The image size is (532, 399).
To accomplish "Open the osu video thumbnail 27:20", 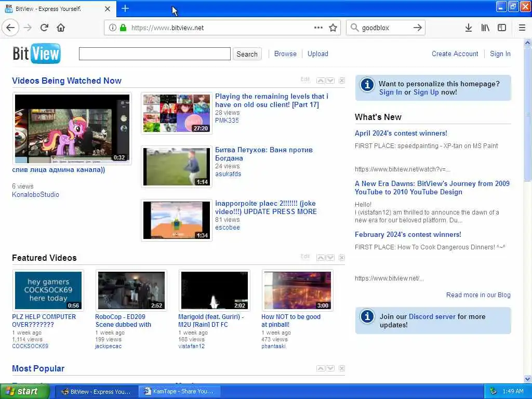I will [x=177, y=113].
